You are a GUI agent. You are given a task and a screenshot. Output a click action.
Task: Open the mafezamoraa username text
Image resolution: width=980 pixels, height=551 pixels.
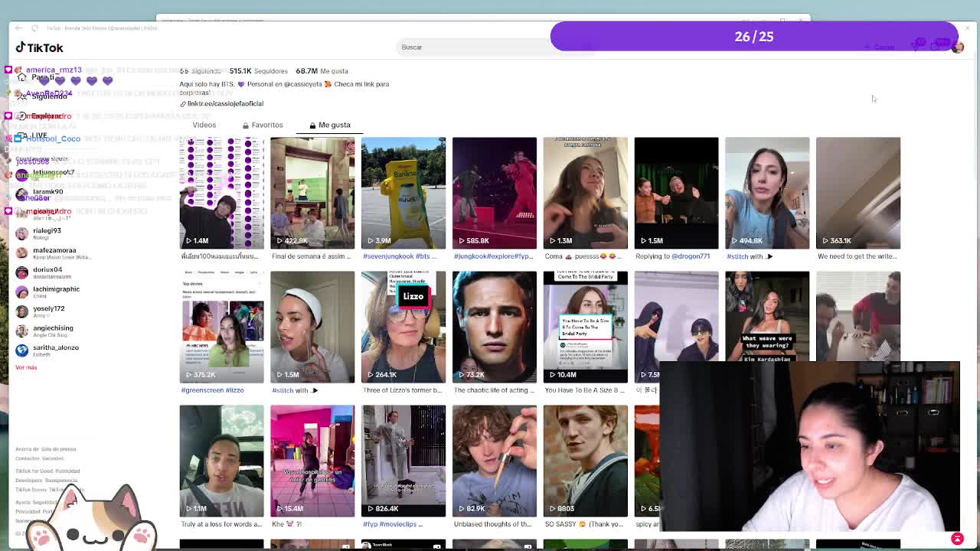pos(54,250)
